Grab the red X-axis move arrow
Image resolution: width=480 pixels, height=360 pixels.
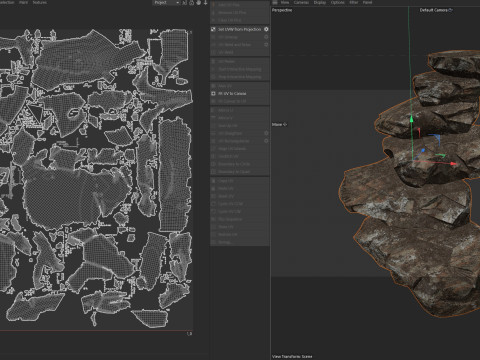[453, 163]
